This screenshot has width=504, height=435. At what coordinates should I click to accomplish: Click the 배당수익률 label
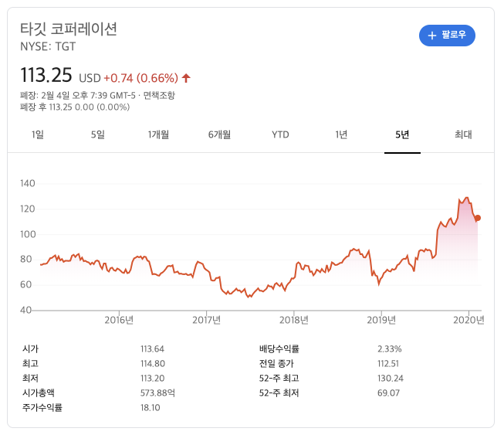(279, 348)
